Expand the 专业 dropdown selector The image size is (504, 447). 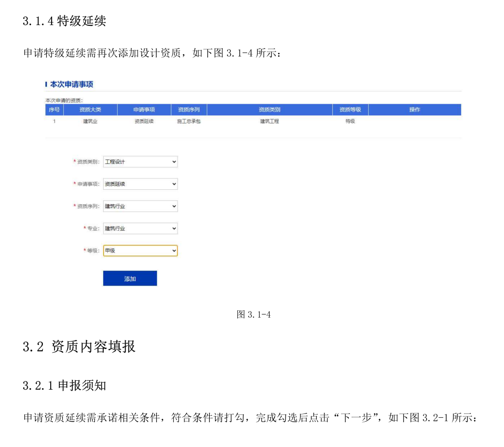(x=140, y=228)
